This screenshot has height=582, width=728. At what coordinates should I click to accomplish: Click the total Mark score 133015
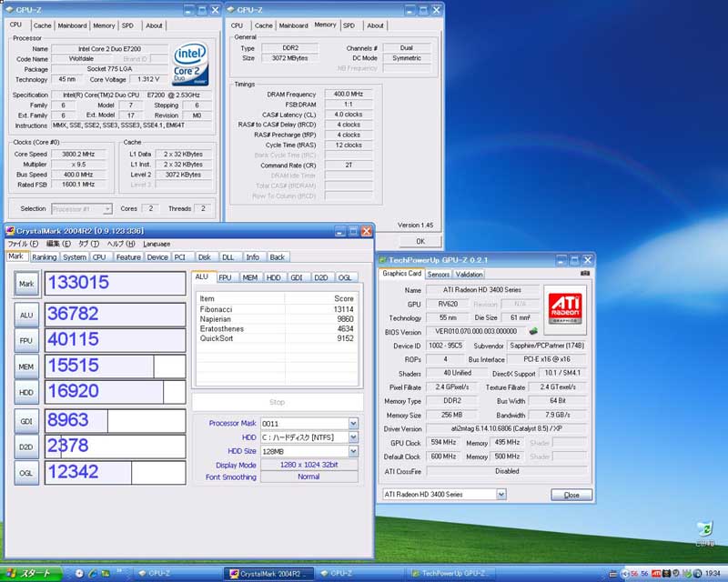tap(116, 283)
